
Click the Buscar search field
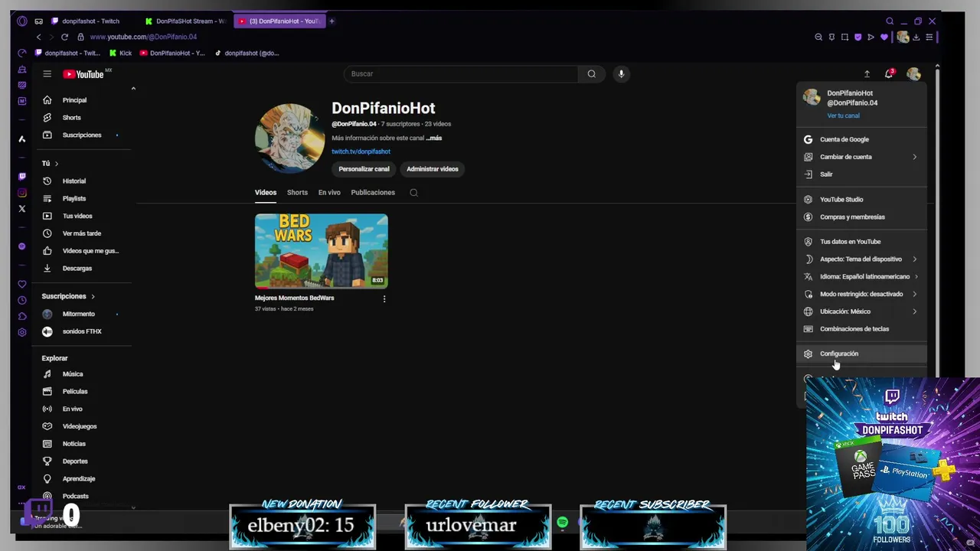[461, 73]
